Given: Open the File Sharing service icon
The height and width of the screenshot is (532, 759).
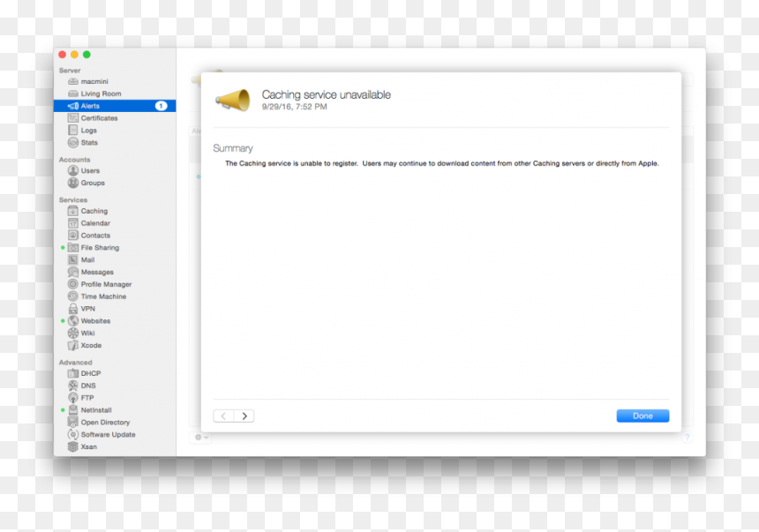Looking at the screenshot, I should 73,247.
